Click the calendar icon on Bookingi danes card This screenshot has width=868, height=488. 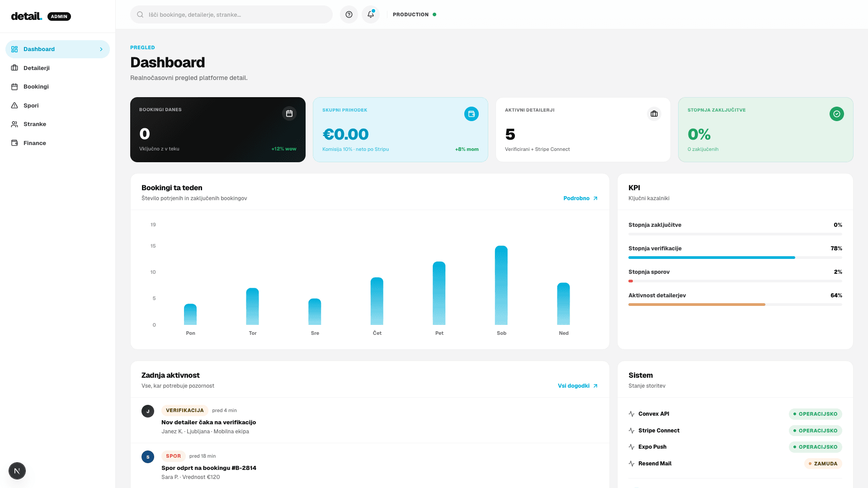tap(289, 113)
